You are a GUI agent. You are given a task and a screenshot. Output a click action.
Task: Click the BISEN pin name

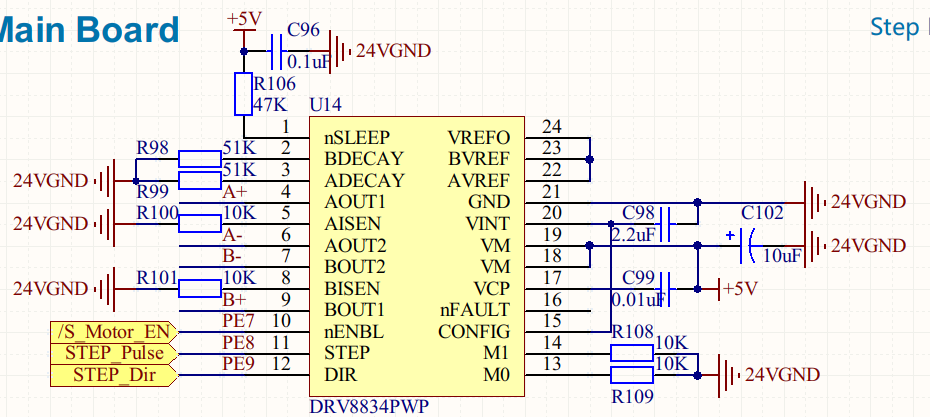(x=352, y=288)
